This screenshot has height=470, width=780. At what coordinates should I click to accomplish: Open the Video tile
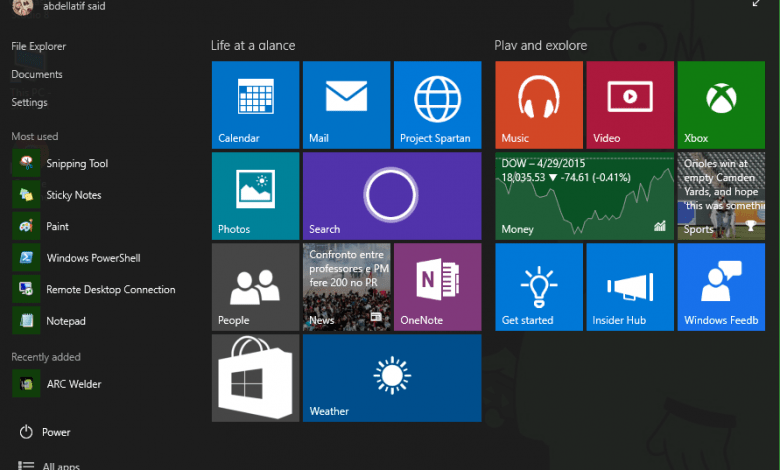pyautogui.click(x=630, y=105)
